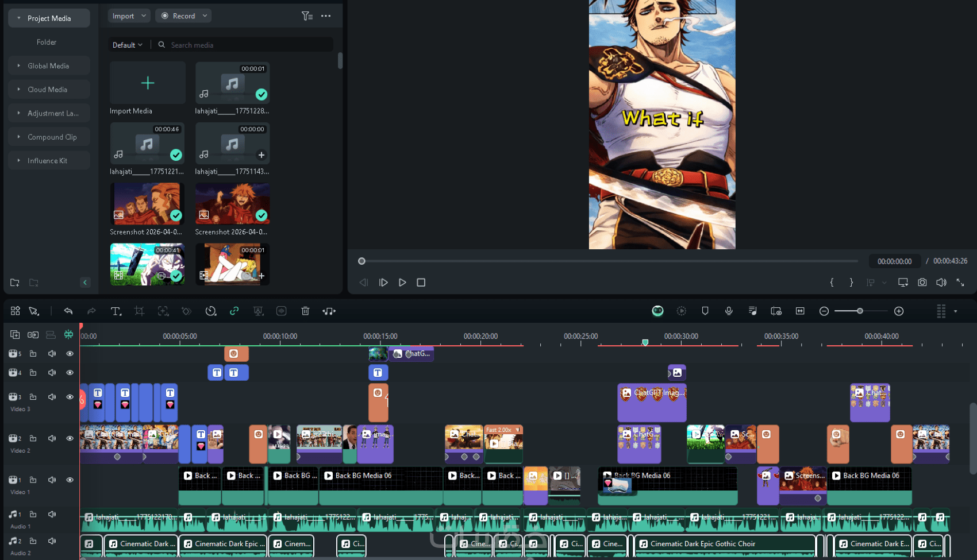
Task: Open the Speed tool with clock icon
Action: click(211, 311)
